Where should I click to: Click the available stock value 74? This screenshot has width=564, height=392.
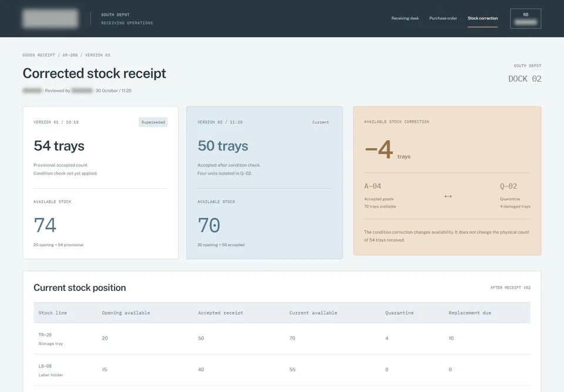45,225
